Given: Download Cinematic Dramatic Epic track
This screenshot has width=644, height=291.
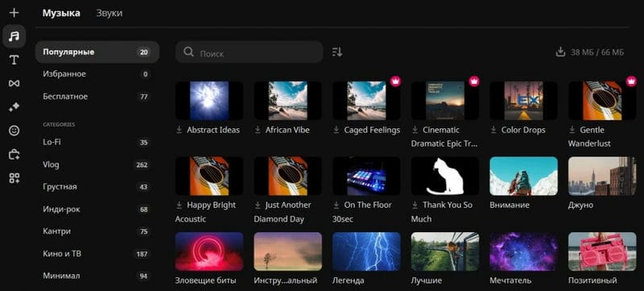Looking at the screenshot, I should click(415, 130).
